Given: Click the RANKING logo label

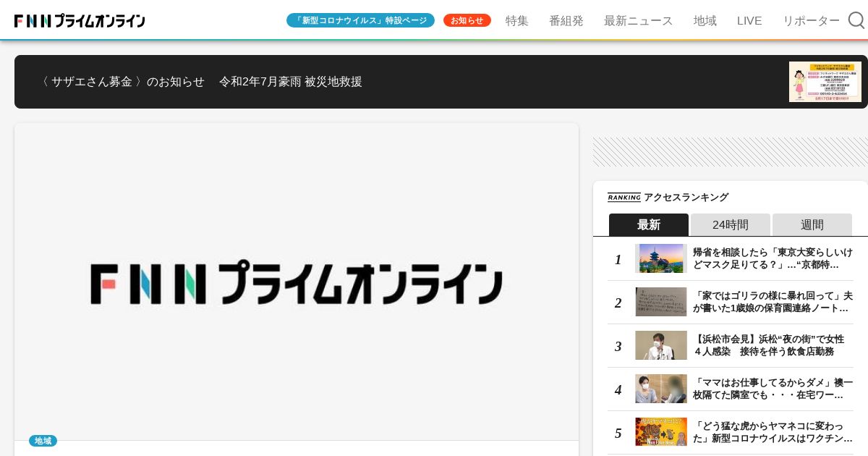Looking at the screenshot, I should (624, 197).
